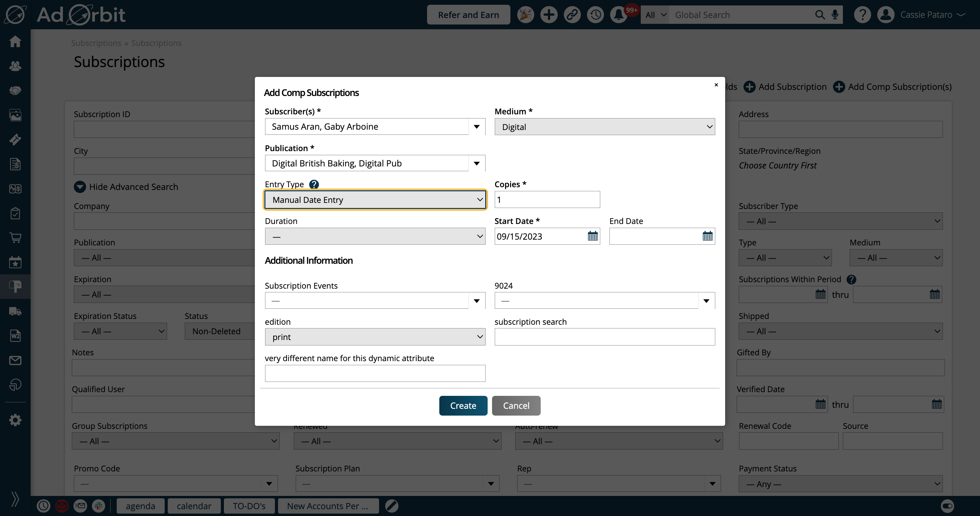The height and width of the screenshot is (516, 980).
Task: Click the Cancel button in dialog
Action: (516, 406)
